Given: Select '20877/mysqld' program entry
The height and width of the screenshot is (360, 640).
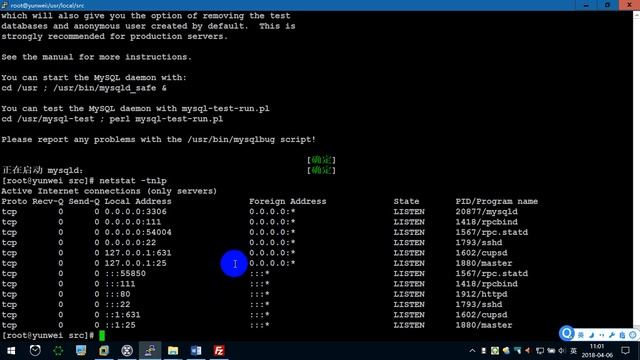Looking at the screenshot, I should (x=487, y=212).
